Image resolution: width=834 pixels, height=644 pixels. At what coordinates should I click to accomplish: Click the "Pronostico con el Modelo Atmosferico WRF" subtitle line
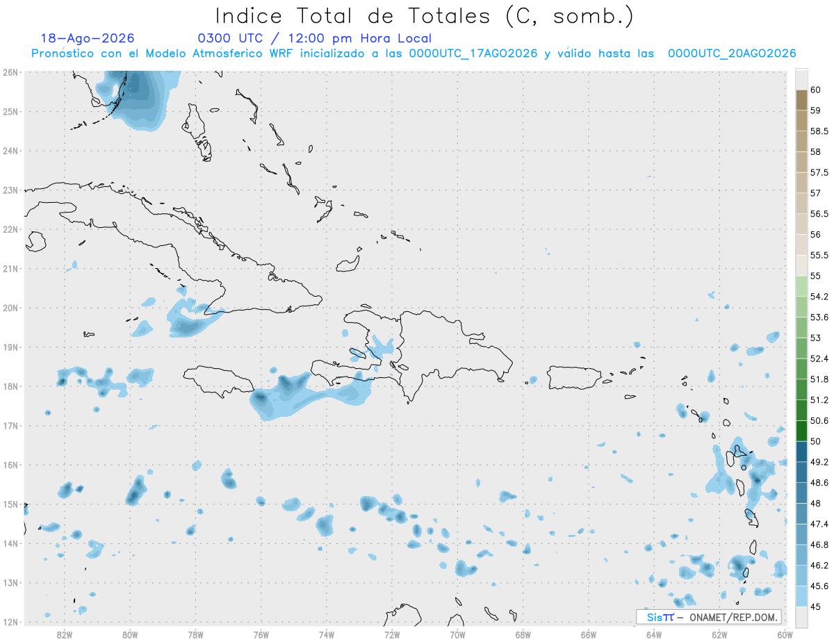(x=414, y=53)
